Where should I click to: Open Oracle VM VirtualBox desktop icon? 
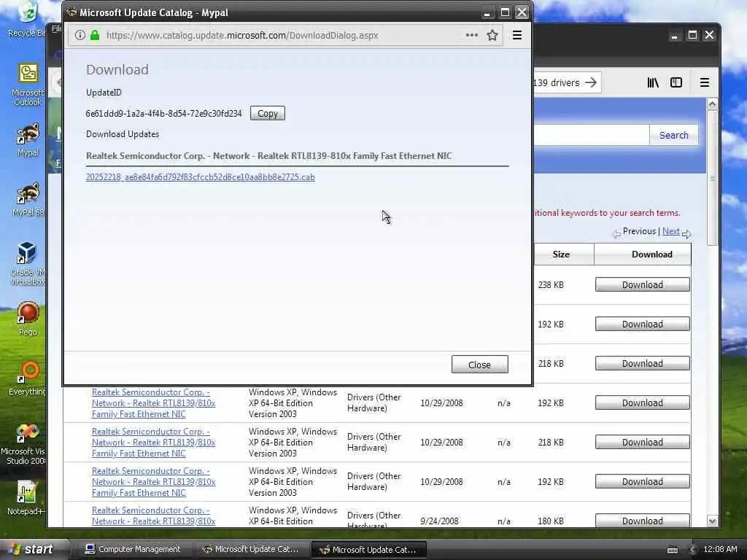pos(28,263)
